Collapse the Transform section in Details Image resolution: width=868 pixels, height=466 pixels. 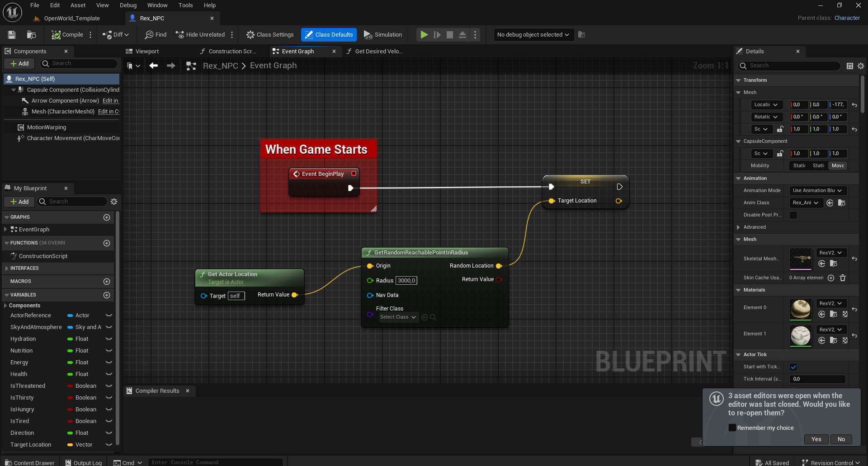tap(738, 80)
